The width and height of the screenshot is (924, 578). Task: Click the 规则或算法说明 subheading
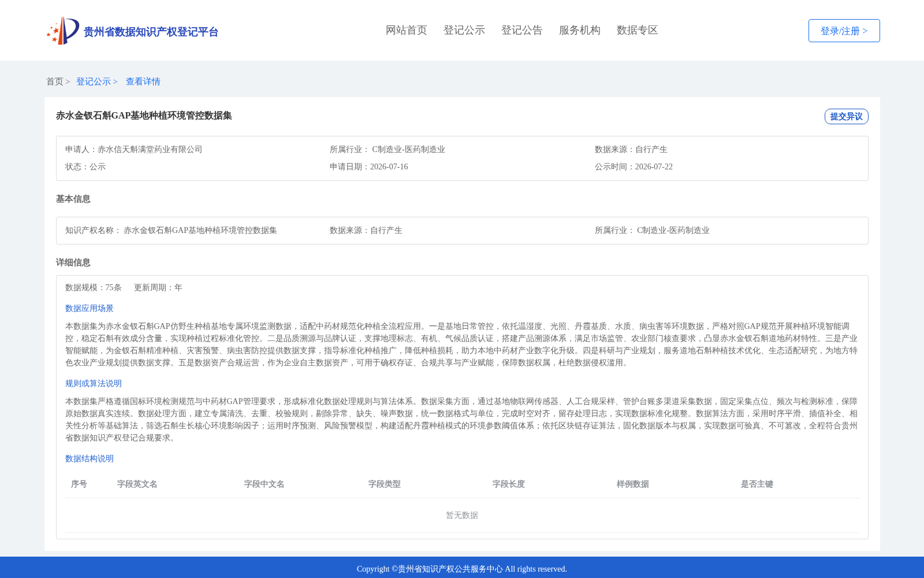coord(94,383)
